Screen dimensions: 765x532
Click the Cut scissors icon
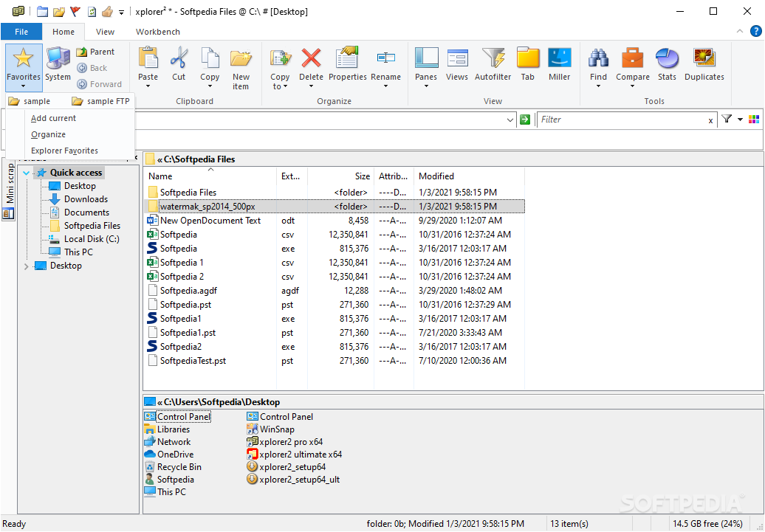click(x=179, y=58)
